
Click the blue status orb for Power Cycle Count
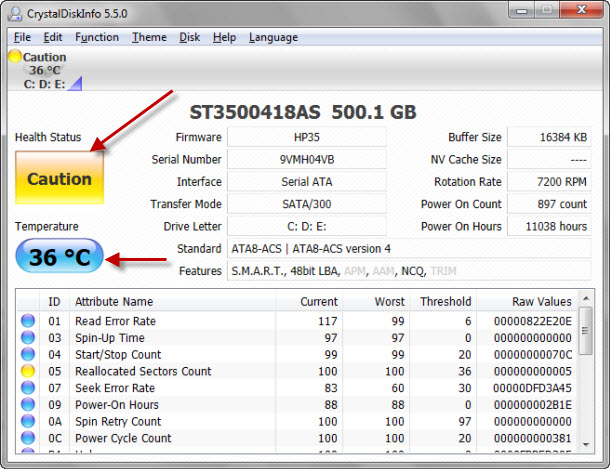pyautogui.click(x=28, y=438)
